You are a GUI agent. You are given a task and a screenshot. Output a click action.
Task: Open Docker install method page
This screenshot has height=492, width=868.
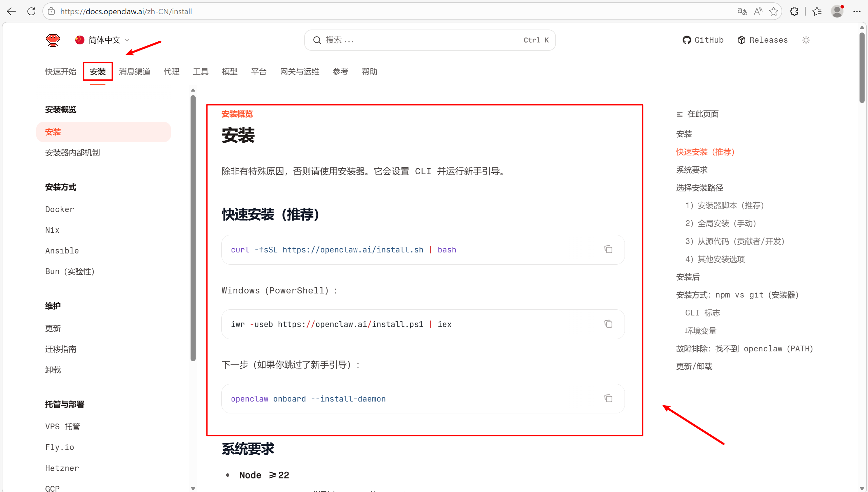tap(60, 209)
